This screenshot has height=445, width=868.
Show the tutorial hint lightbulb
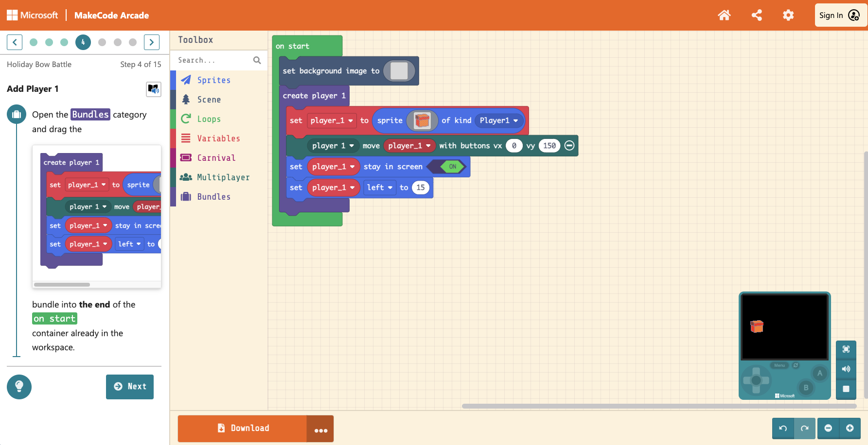19,387
